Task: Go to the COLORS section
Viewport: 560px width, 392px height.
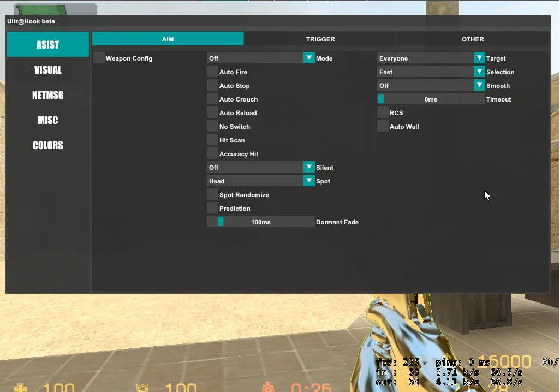Action: tap(48, 145)
